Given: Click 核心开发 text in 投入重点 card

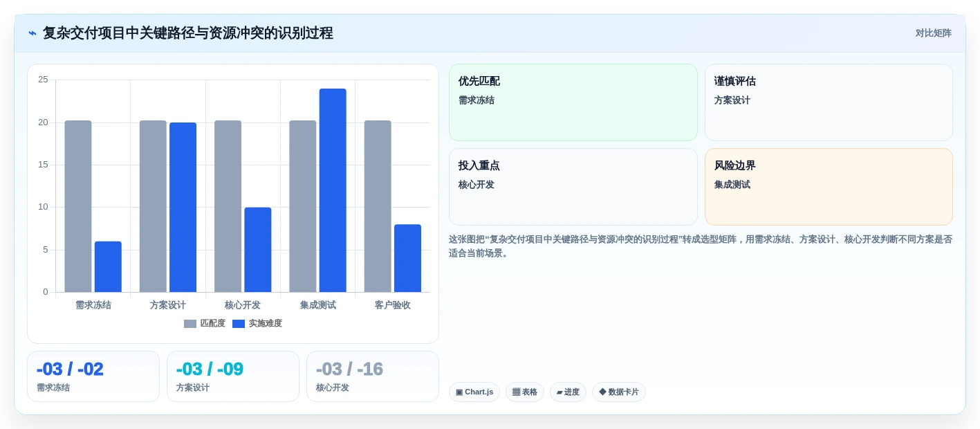Looking at the screenshot, I should 477,185.
